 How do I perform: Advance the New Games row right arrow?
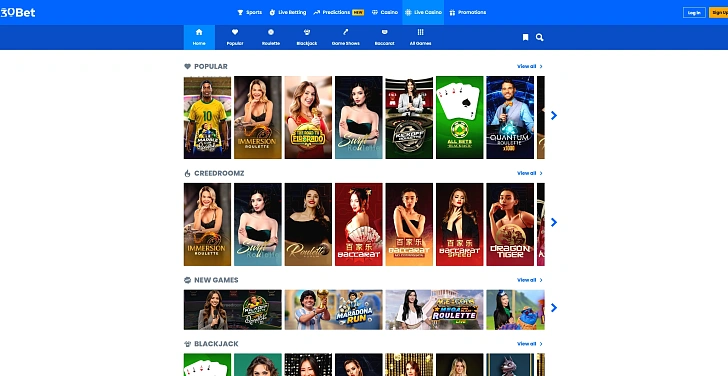[x=553, y=307]
